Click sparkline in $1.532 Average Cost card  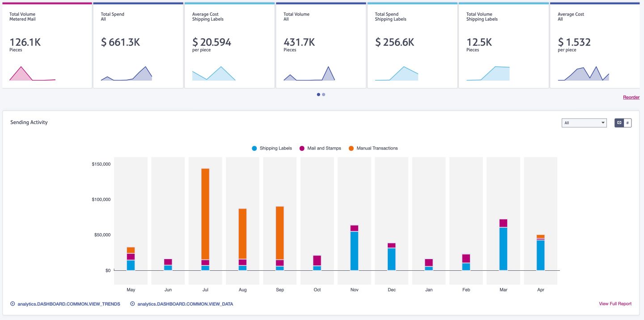[x=584, y=74]
